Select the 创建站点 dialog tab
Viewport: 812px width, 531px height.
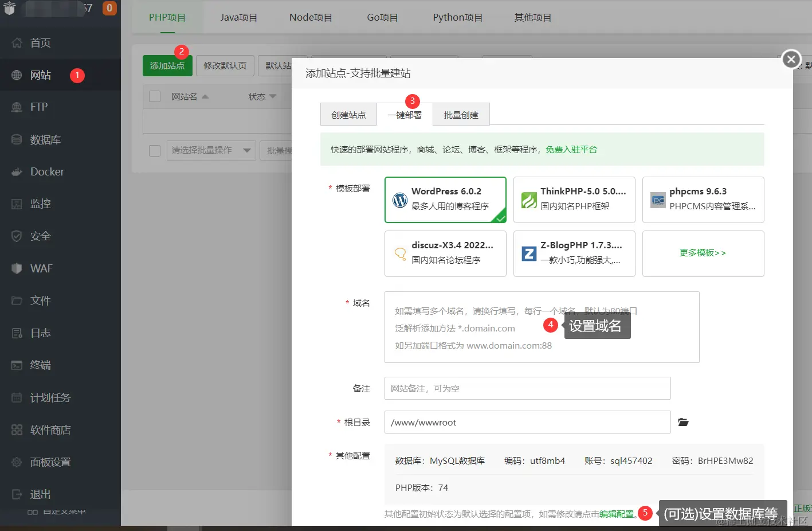[348, 115]
